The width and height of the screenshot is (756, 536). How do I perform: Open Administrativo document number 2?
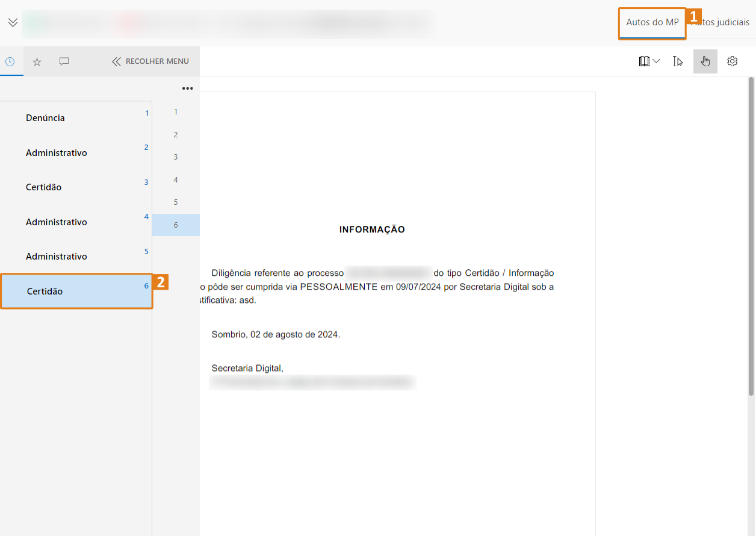tap(56, 153)
